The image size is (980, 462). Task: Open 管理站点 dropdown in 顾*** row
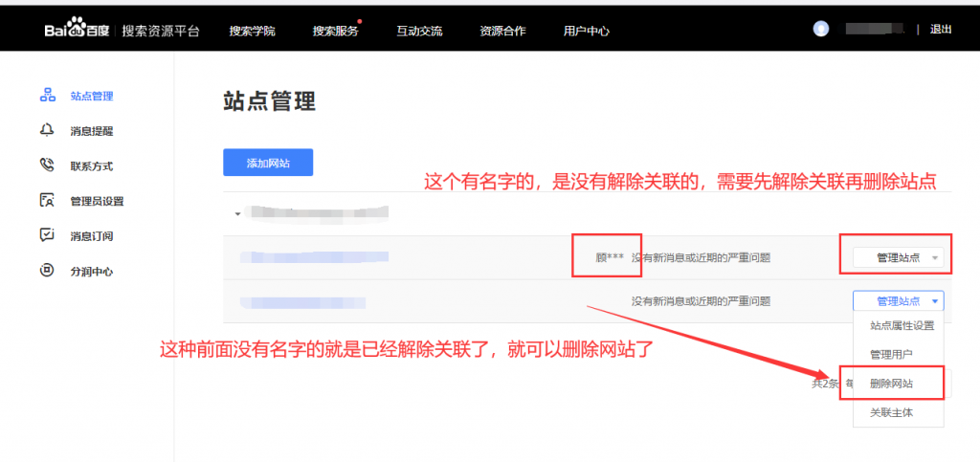[898, 258]
